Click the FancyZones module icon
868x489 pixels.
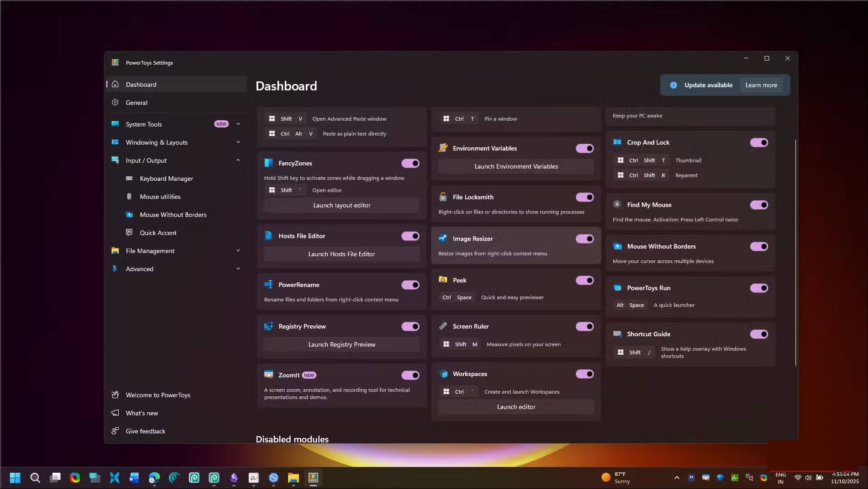(x=269, y=163)
